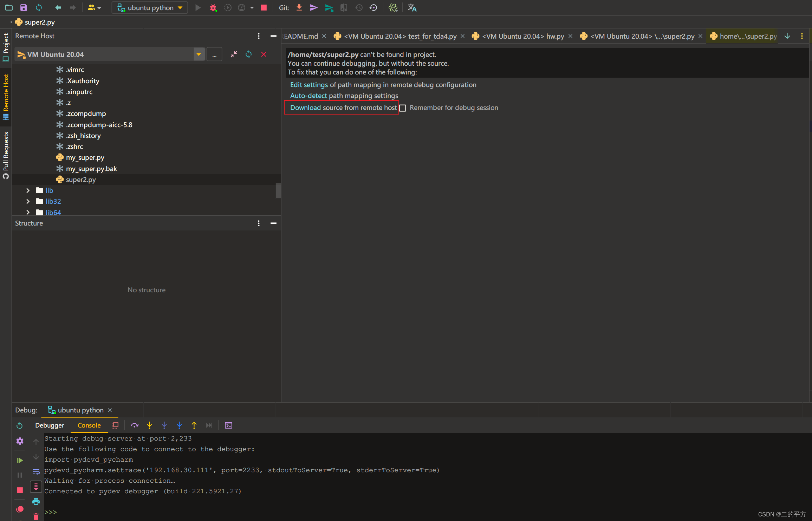
Task: Refresh the Remote Host file tree
Action: [248, 54]
